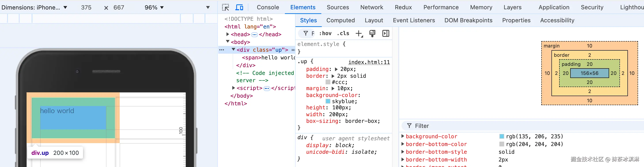Image resolution: width=644 pixels, height=167 pixels.
Task: Expand the head element node
Action: pos(227,34)
